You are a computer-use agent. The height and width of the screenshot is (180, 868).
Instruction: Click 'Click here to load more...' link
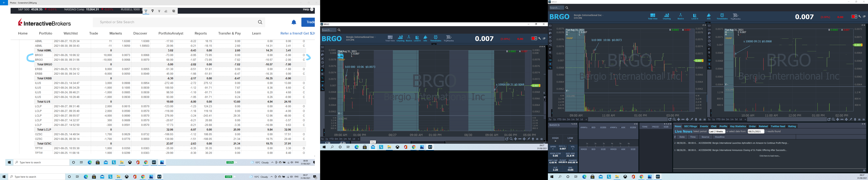tap(770, 156)
